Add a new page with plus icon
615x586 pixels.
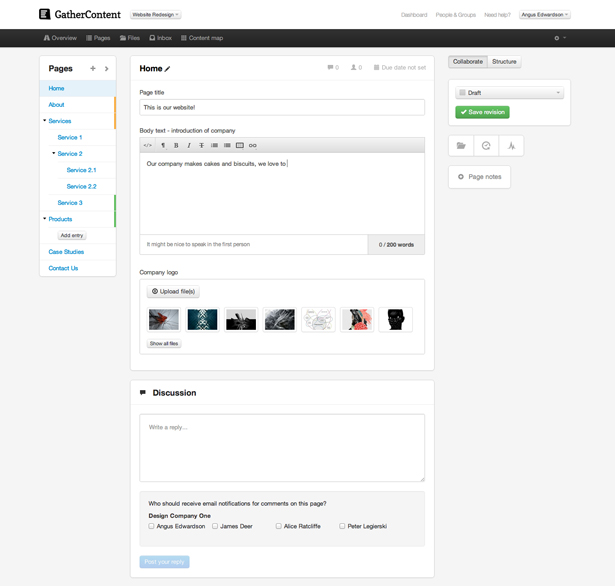(93, 69)
